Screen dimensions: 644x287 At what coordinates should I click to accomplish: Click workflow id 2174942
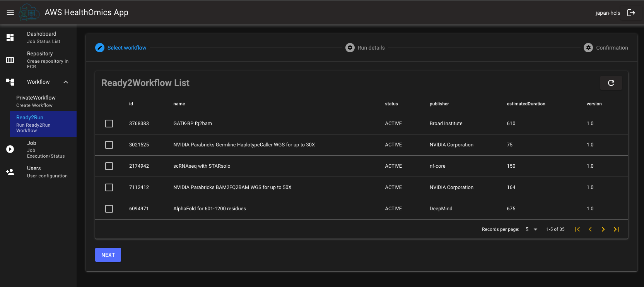tap(139, 166)
